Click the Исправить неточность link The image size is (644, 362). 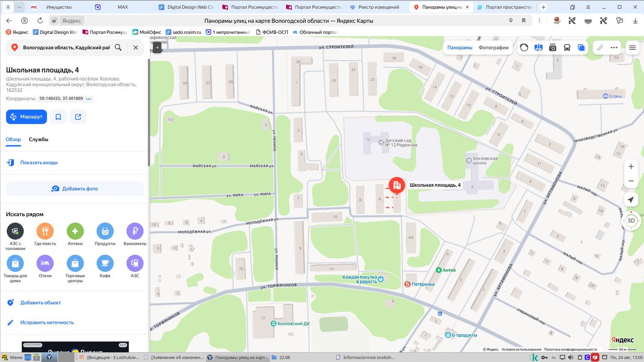(47, 323)
